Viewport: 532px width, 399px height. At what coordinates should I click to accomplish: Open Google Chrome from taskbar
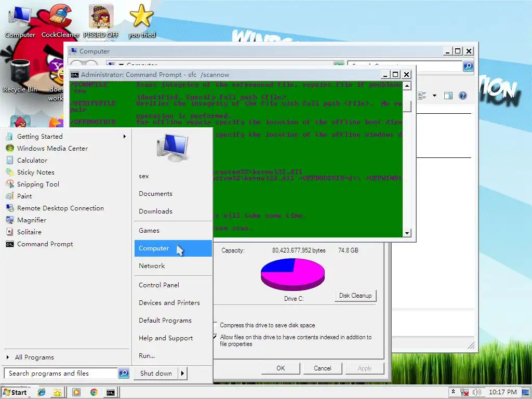pos(94,392)
